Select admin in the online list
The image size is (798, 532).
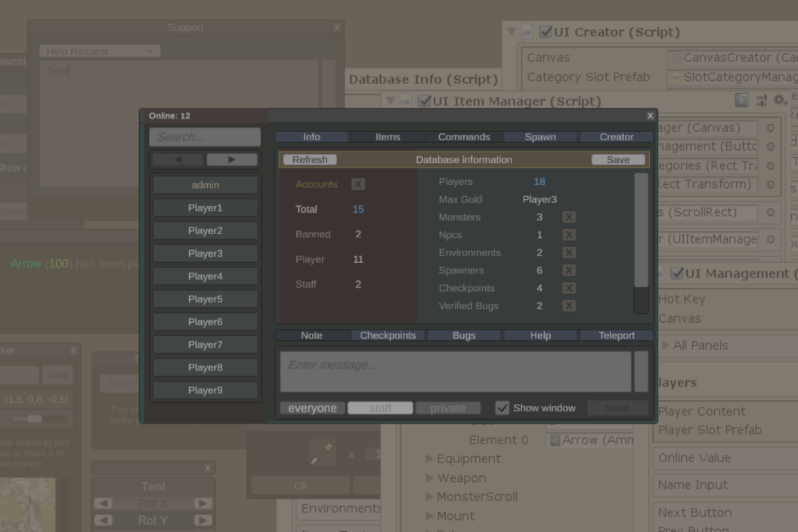[x=205, y=185]
